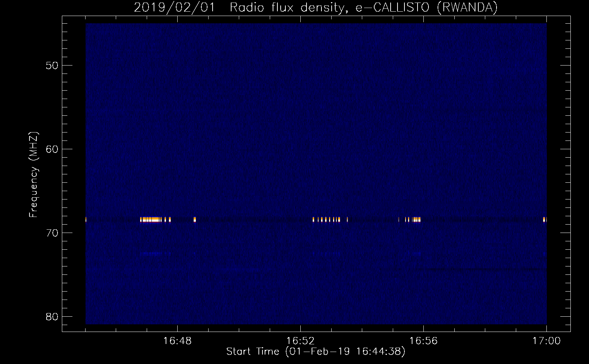Screen dimensions: 589x364
Task: Click the 70 frequency tick label
Action: [52, 233]
